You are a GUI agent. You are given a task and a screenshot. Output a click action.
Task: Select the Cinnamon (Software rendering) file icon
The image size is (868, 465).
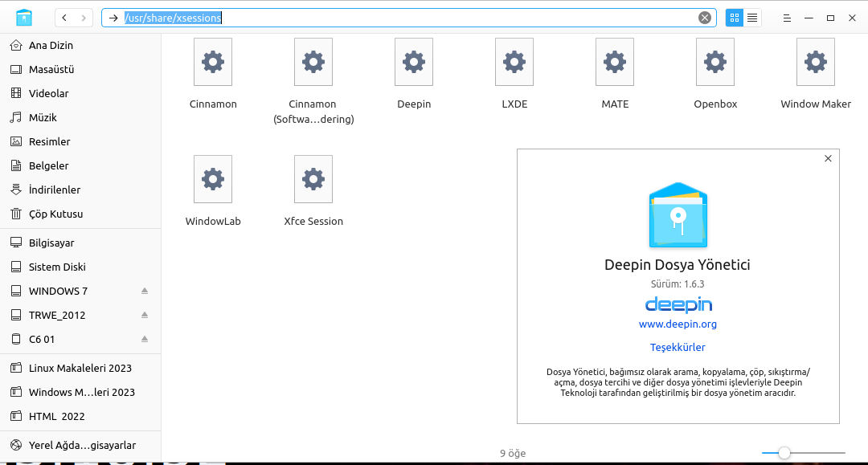pyautogui.click(x=313, y=62)
